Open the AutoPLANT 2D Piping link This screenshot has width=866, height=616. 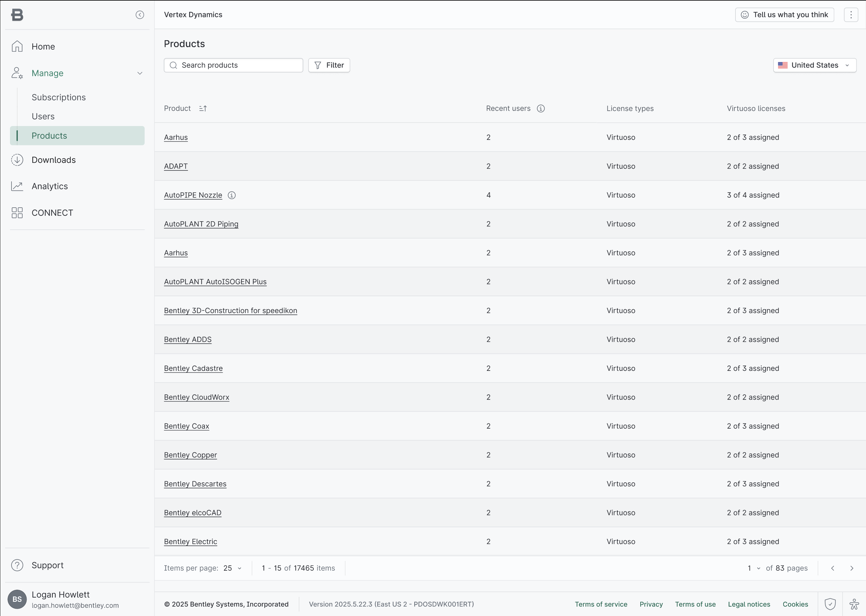201,224
